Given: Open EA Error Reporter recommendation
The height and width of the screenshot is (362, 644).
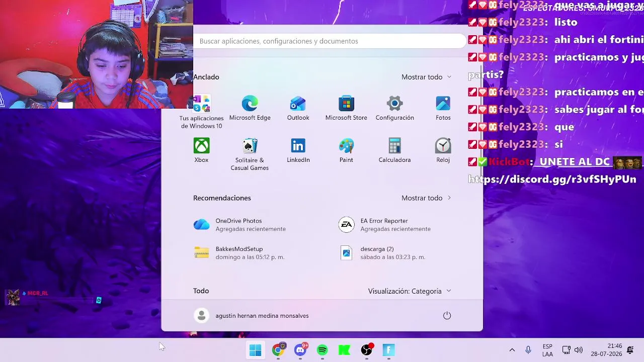Looking at the screenshot, I should coord(385,225).
